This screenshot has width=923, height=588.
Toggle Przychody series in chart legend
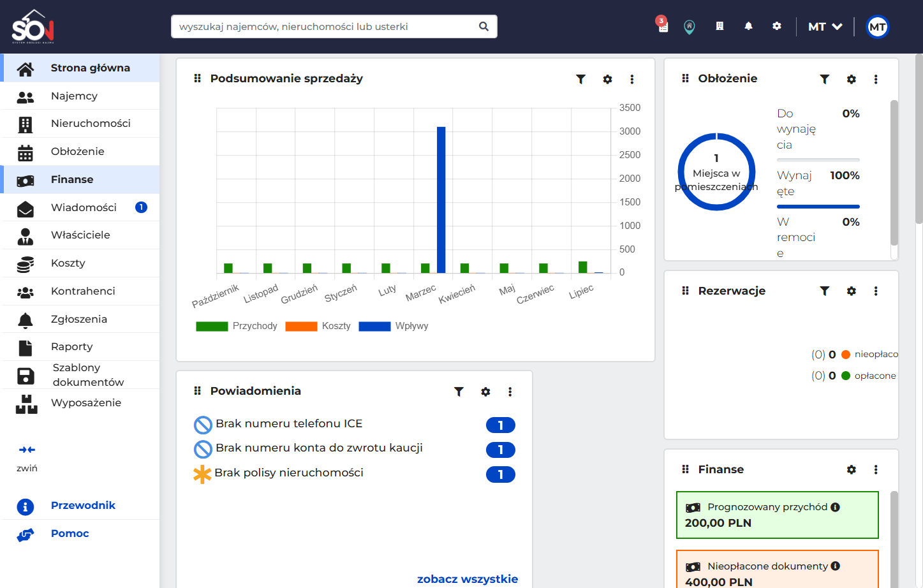(237, 326)
